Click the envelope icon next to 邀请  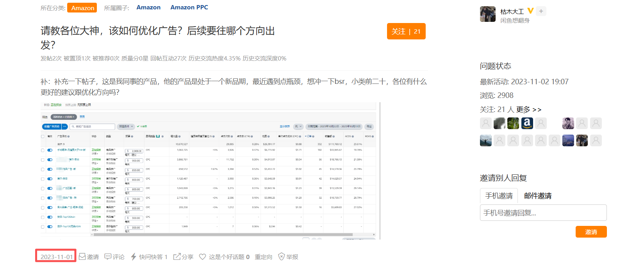tap(82, 256)
